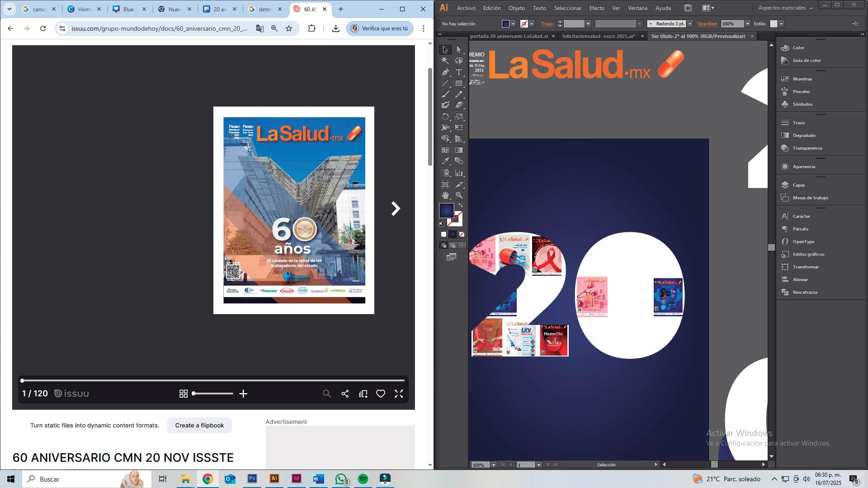
Task: Open the Capas (Layers) panel
Action: (798, 185)
